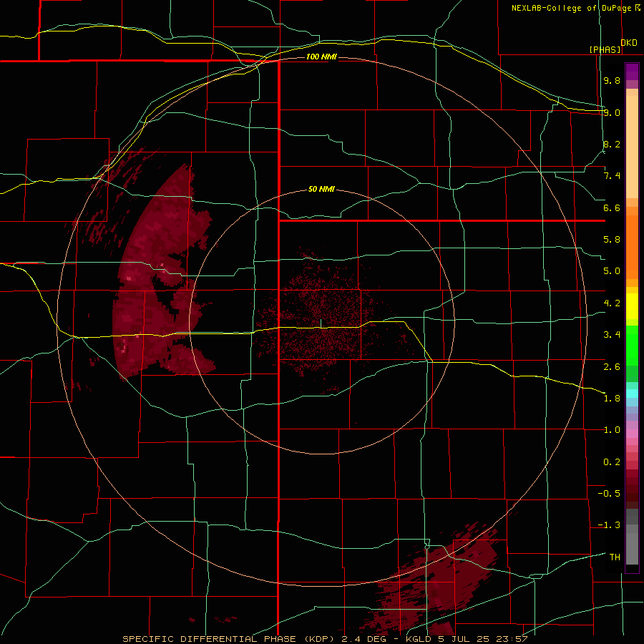Click the 4.2 value on the color scale
644x644 pixels.
(612, 303)
